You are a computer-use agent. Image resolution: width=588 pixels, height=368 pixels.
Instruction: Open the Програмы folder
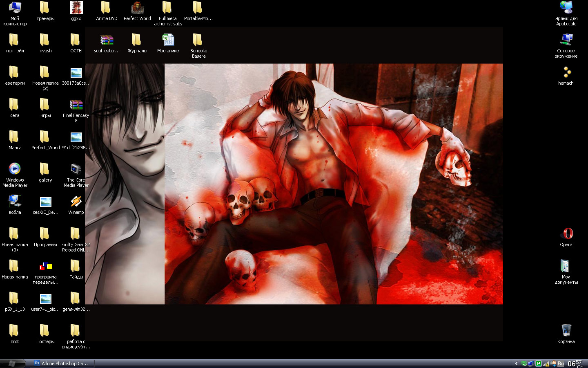pyautogui.click(x=45, y=237)
